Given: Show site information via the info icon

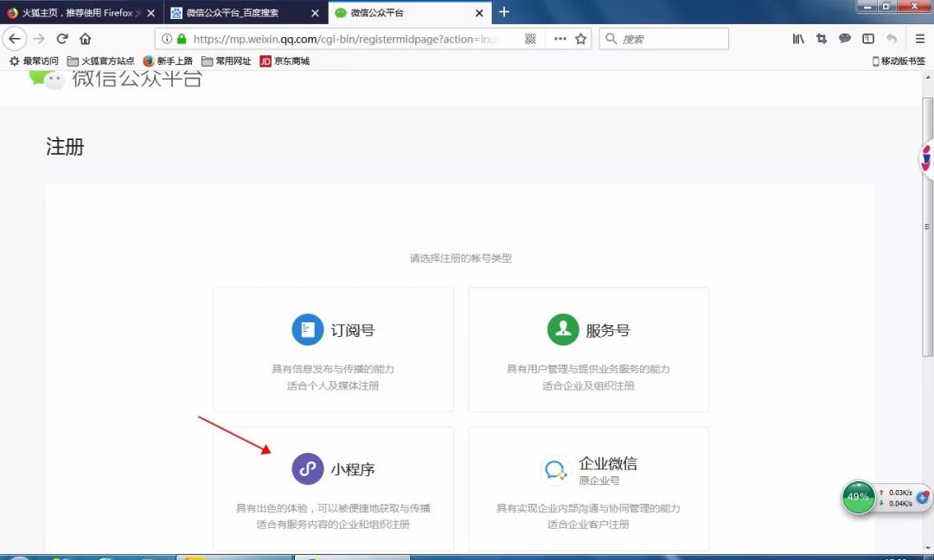Looking at the screenshot, I should coord(167,39).
